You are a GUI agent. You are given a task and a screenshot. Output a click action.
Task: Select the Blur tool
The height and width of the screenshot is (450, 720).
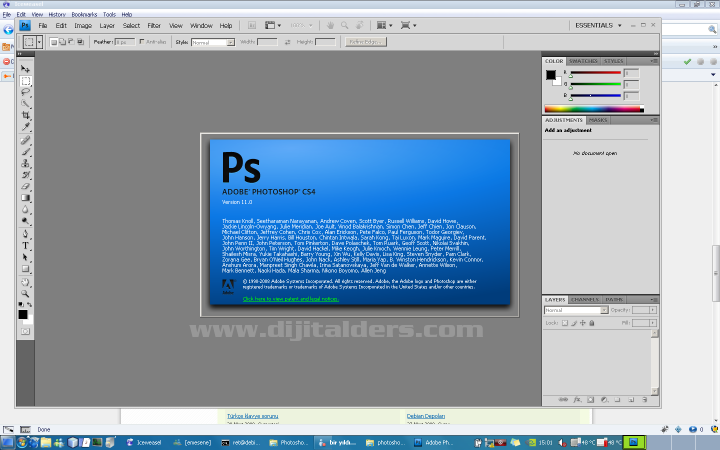25,209
